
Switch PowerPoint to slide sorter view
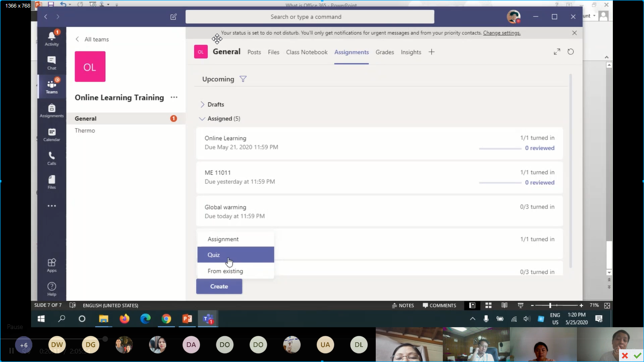488,305
